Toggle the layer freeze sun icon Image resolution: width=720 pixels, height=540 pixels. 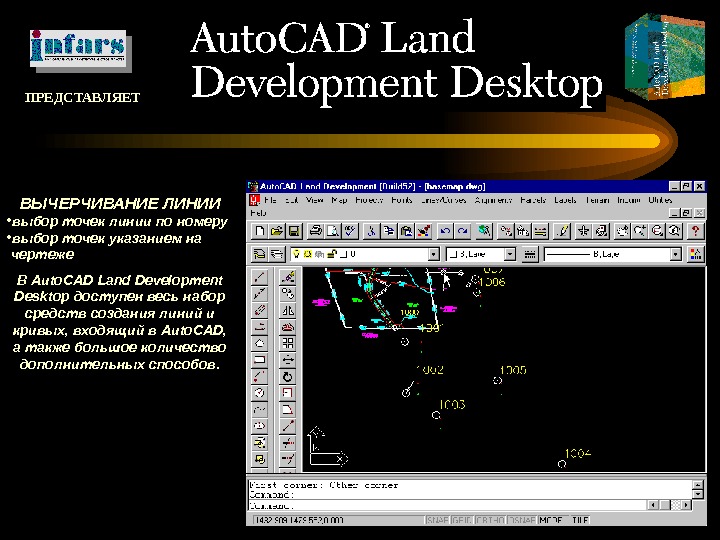coord(308,254)
